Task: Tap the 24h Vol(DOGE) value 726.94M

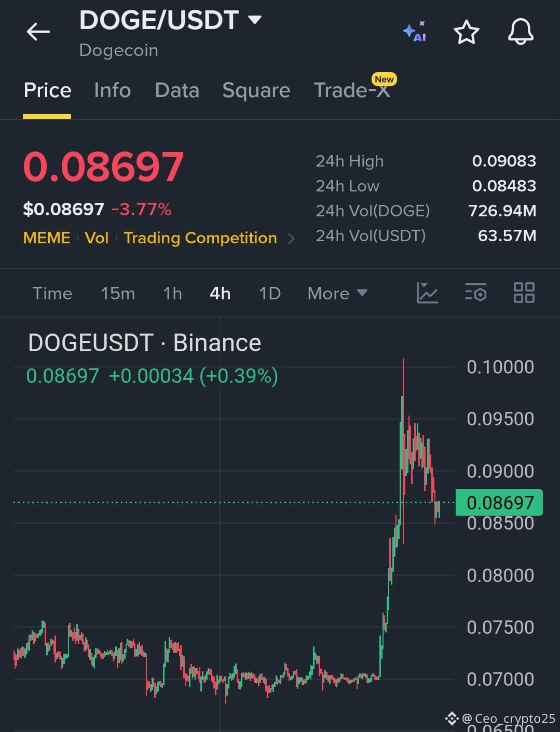Action: [502, 211]
